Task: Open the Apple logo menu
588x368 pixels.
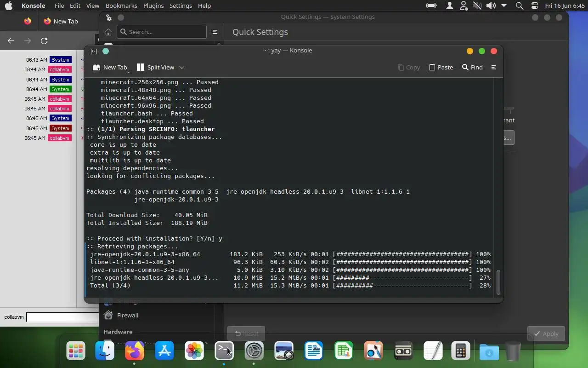Action: [8, 6]
